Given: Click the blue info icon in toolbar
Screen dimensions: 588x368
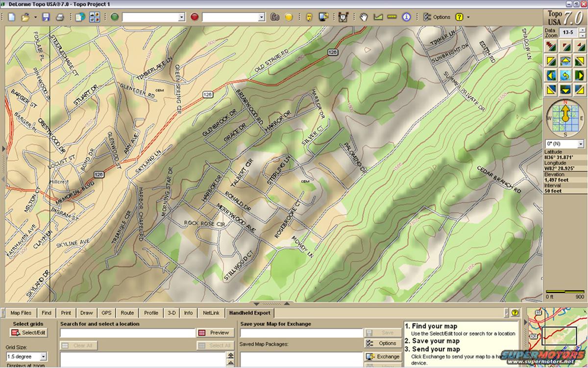Looking at the screenshot, I should tap(406, 17).
